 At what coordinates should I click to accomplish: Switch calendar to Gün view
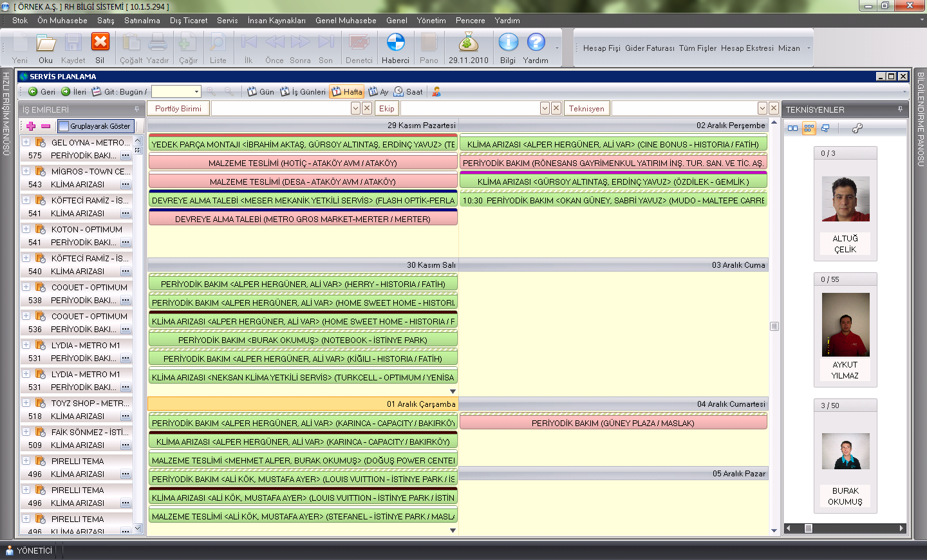click(x=261, y=92)
